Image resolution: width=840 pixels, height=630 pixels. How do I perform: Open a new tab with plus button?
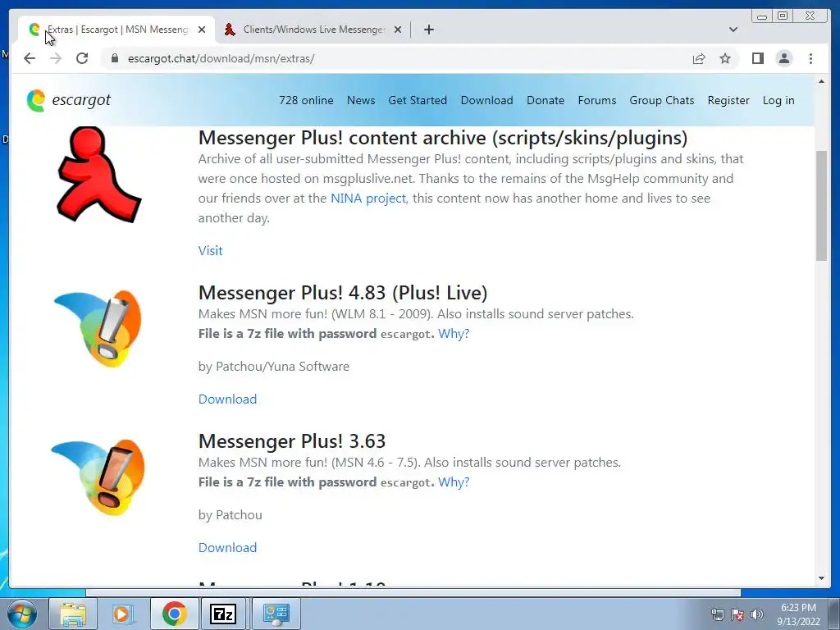pos(428,30)
